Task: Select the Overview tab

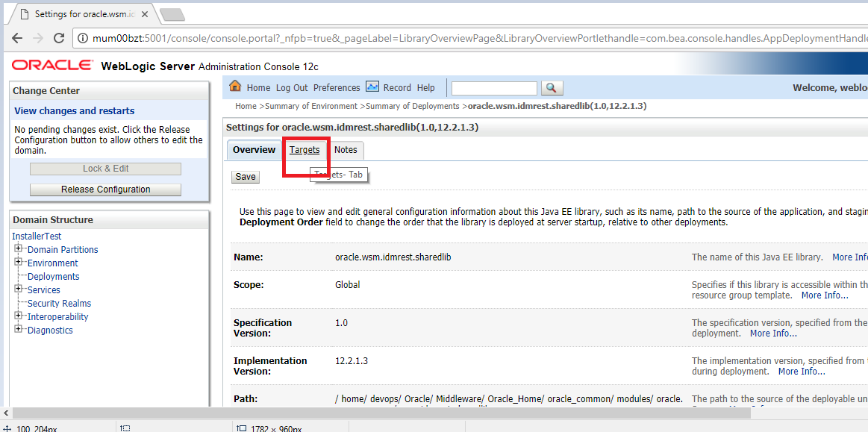Action: [x=254, y=150]
